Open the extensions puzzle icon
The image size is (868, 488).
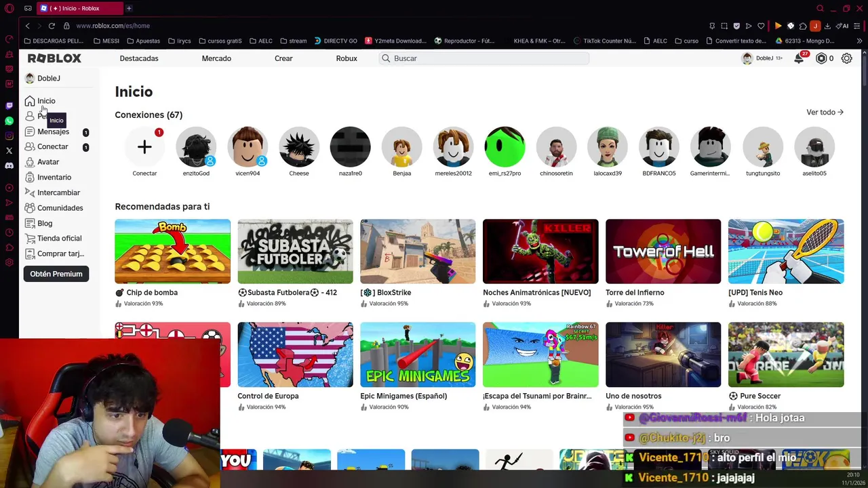point(803,26)
